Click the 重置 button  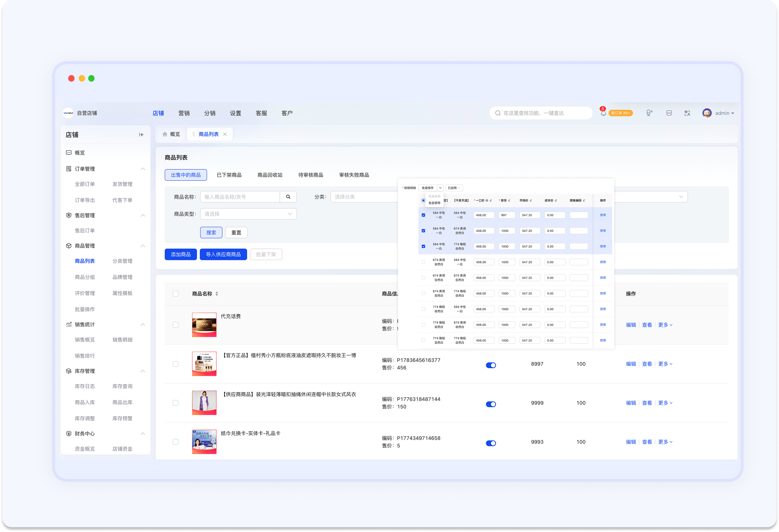(x=236, y=233)
